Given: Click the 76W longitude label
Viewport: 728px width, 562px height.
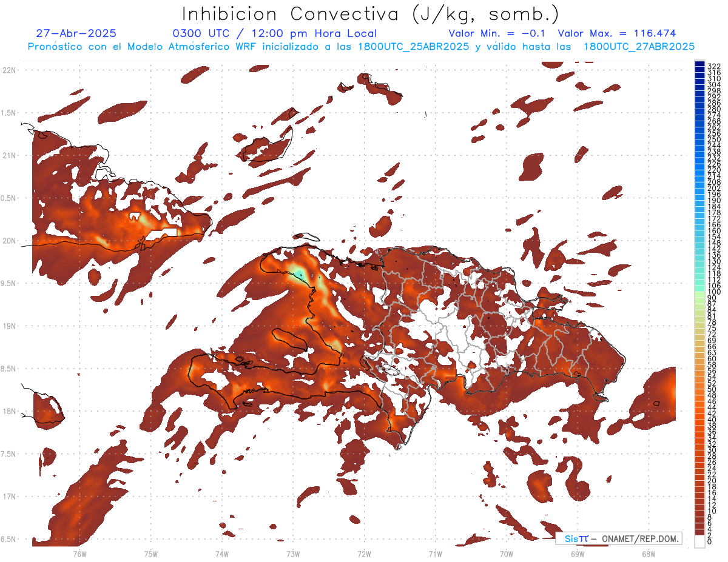Looking at the screenshot, I should (x=79, y=554).
